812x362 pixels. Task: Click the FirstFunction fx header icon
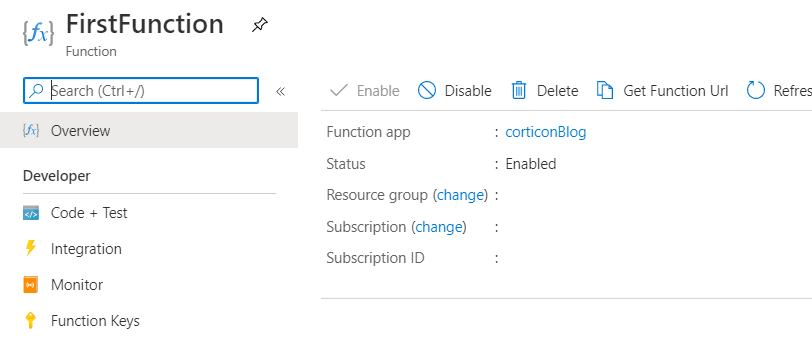(x=38, y=33)
